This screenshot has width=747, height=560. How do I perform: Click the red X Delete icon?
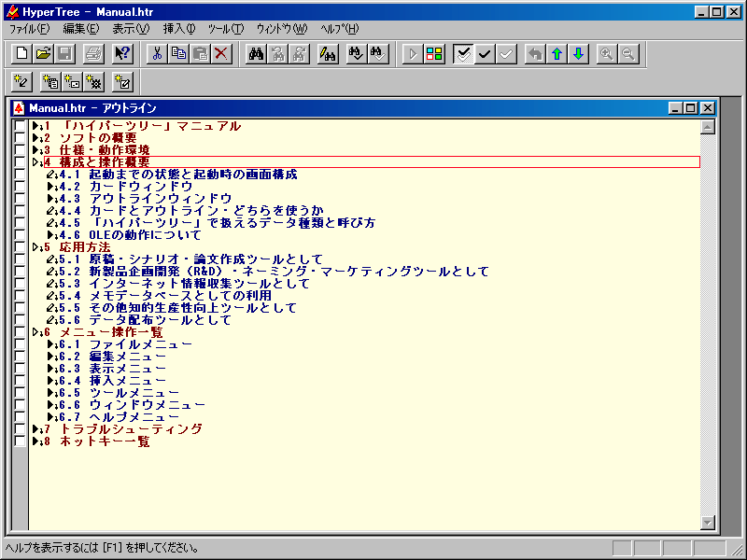pos(221,54)
